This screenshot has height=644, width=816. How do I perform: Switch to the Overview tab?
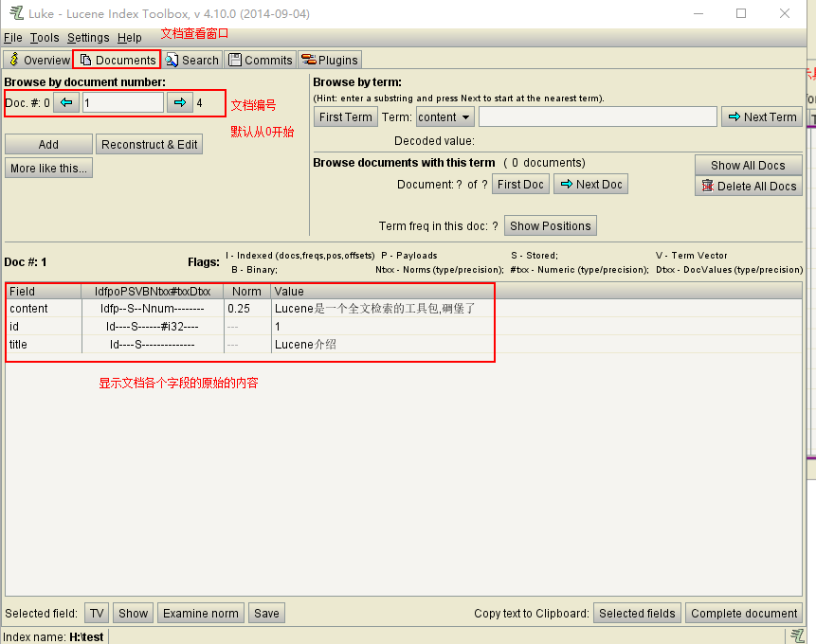[38, 60]
